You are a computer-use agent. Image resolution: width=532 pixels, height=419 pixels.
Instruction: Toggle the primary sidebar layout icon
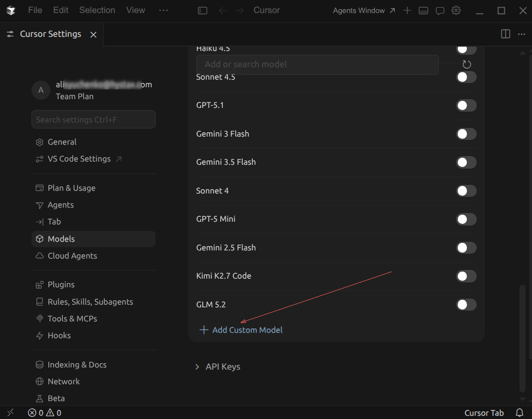(203, 10)
